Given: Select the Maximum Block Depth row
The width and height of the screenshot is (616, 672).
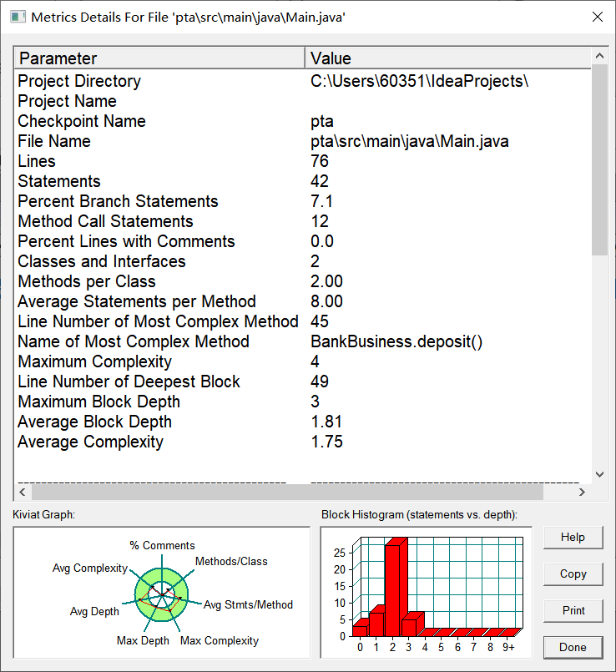Looking at the screenshot, I should coord(303,402).
